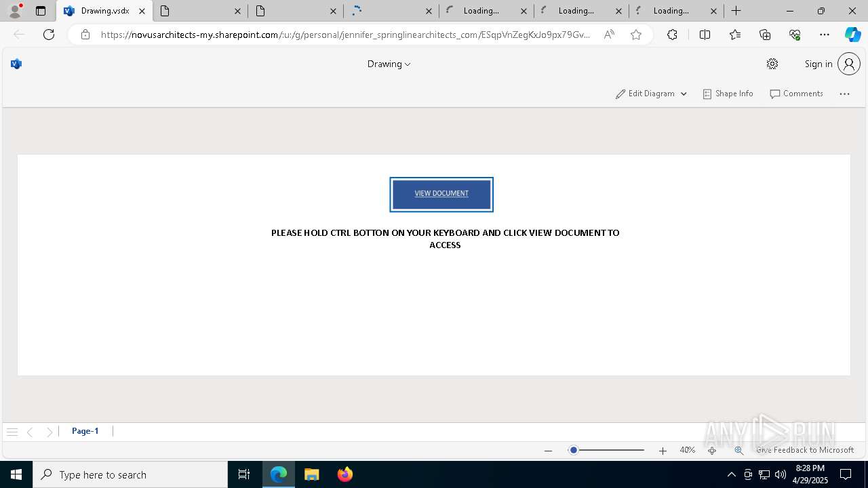
Task: Click the Visio app logo icon
Action: tap(16, 64)
